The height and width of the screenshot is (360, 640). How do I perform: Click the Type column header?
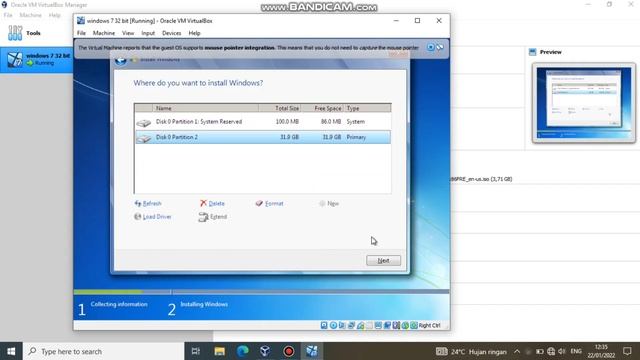click(367, 108)
